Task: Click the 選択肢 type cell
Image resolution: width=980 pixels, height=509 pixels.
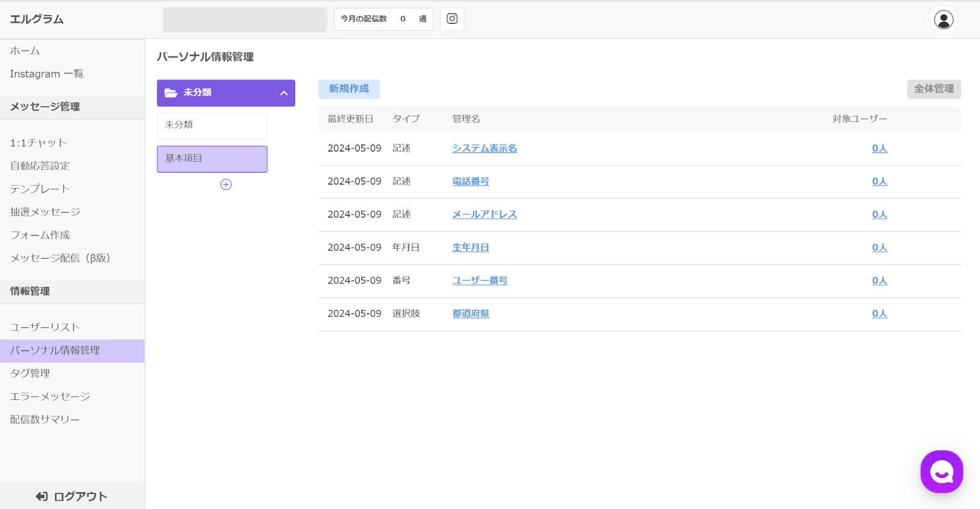Action: [406, 314]
